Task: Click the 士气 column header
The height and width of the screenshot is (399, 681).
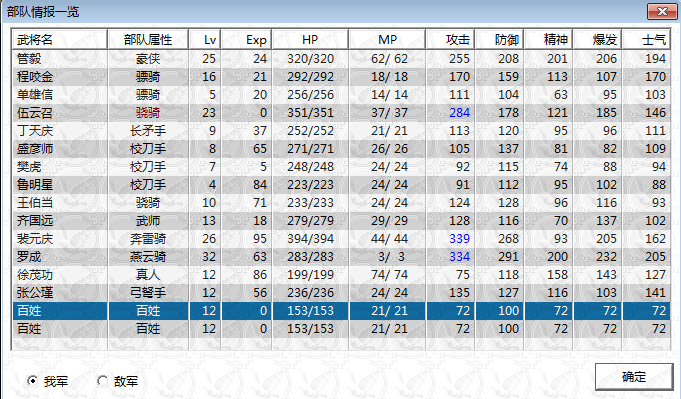Action: (x=647, y=40)
